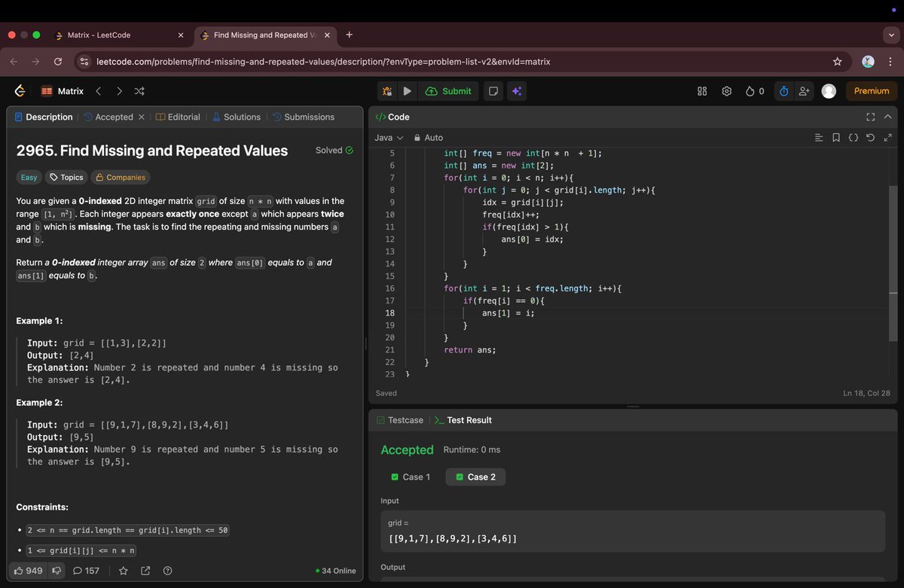
Task: Go to next problem in list
Action: [x=119, y=91]
